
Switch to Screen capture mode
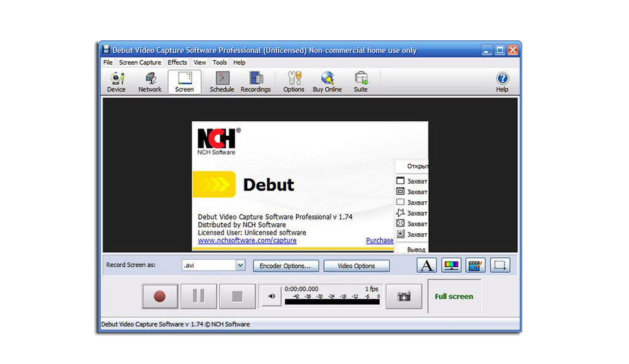tap(184, 82)
